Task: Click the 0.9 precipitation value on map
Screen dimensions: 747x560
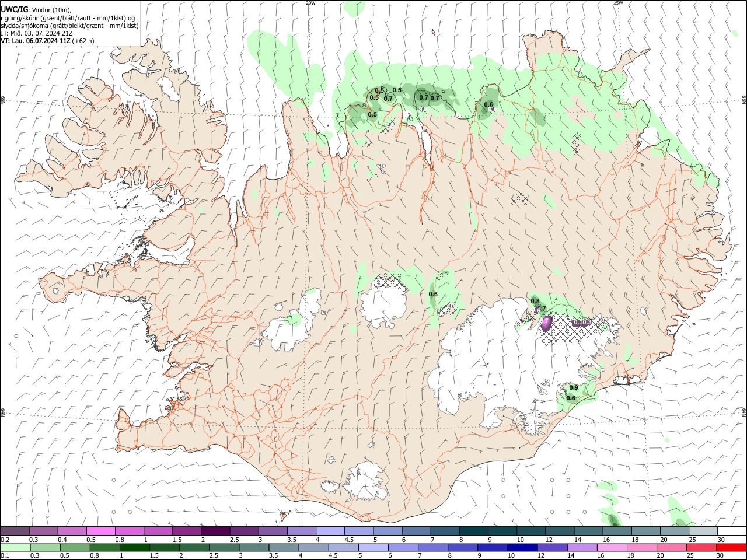Action: coord(573,387)
